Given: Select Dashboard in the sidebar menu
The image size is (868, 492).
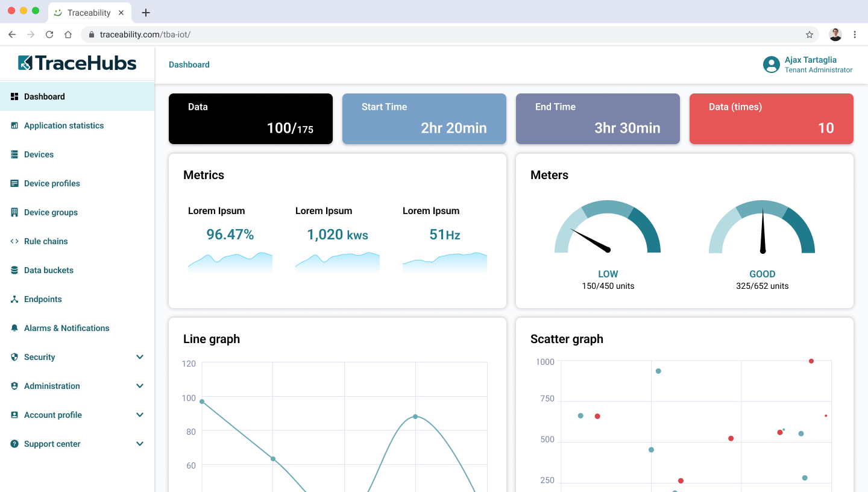Looking at the screenshot, I should pos(45,96).
